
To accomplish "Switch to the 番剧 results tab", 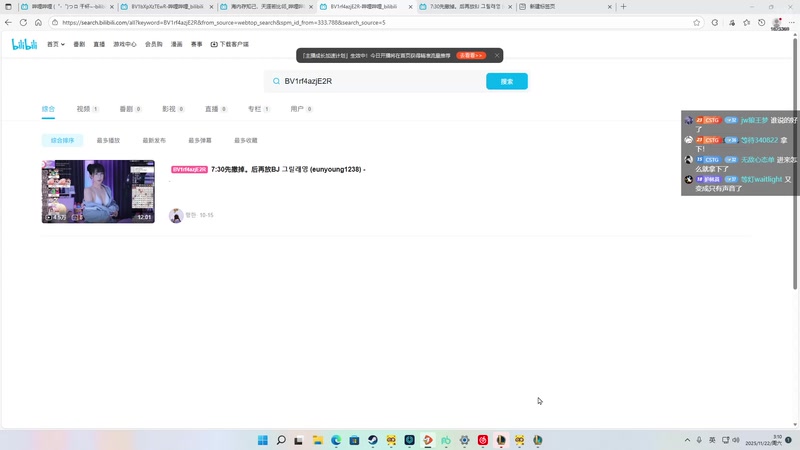I will (x=130, y=109).
